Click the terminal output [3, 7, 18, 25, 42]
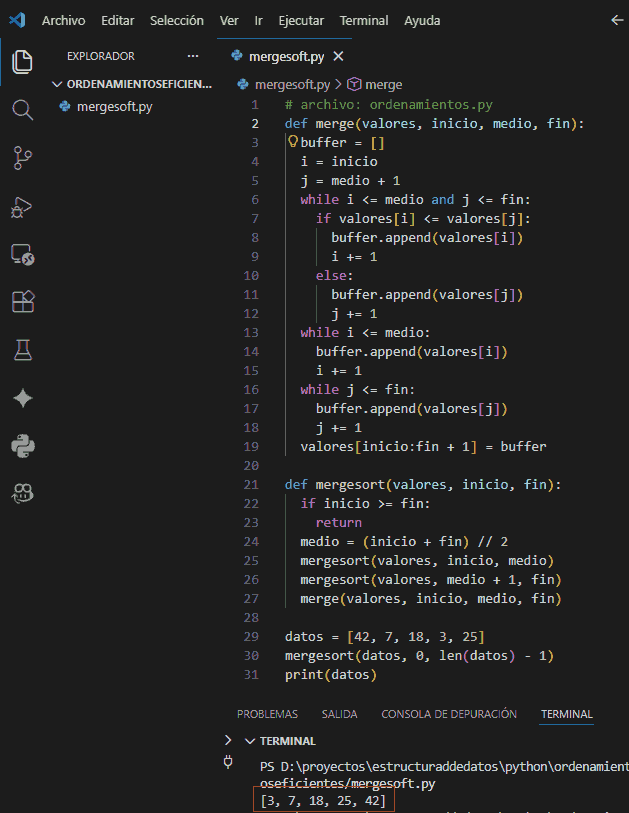The width and height of the screenshot is (629, 813). tap(324, 800)
